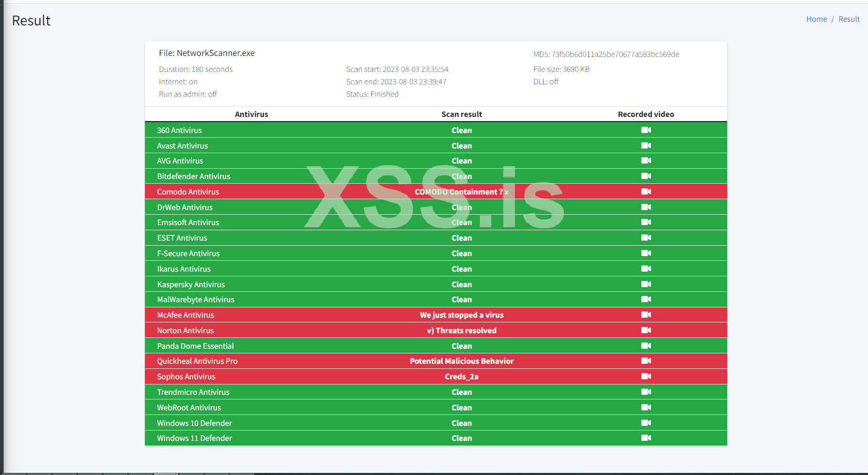Click Windows 10 Defender name
868x475 pixels.
[195, 423]
